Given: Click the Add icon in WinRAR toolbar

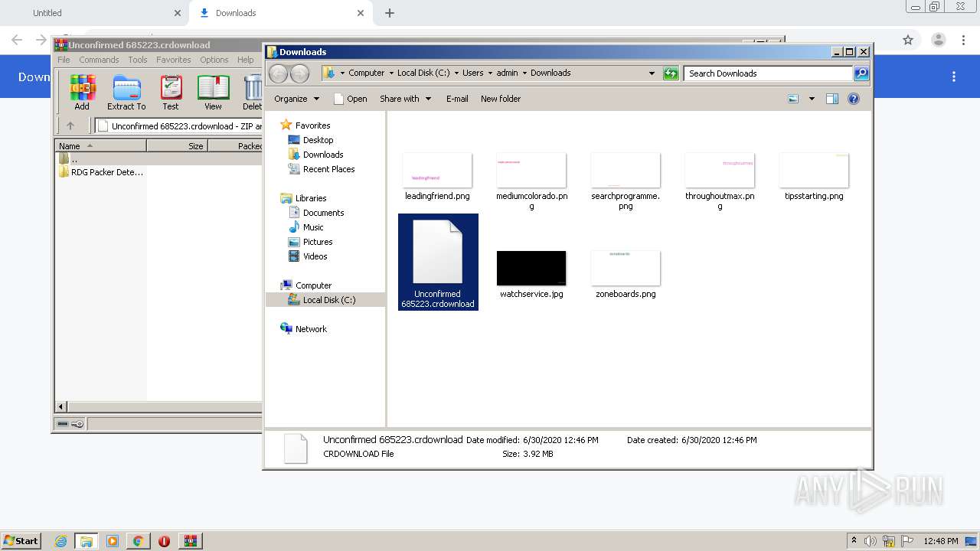Looking at the screenshot, I should pos(82,93).
